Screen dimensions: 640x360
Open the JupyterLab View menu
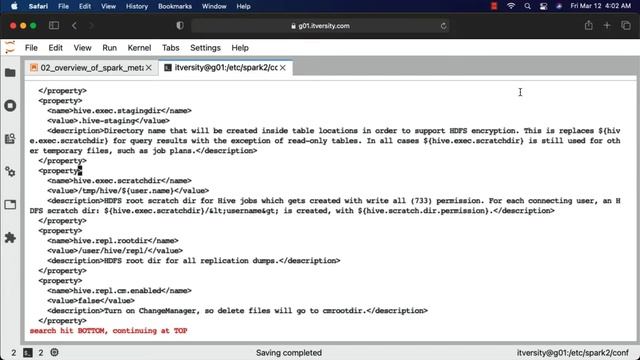pyautogui.click(x=82, y=48)
